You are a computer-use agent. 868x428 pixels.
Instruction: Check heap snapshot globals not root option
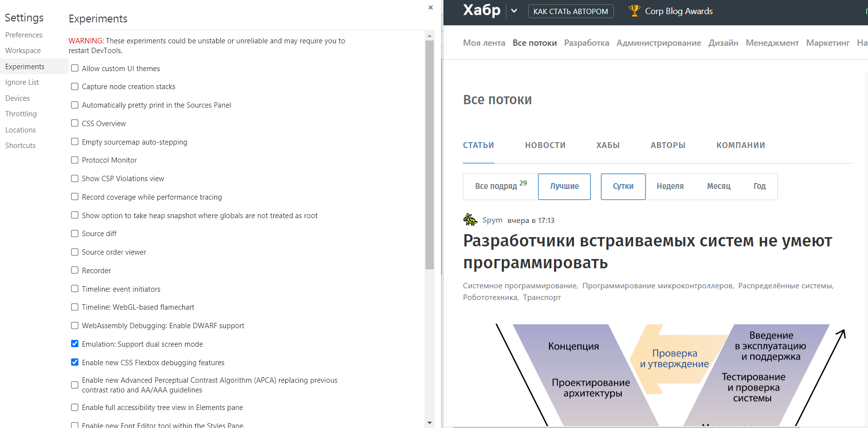click(74, 215)
